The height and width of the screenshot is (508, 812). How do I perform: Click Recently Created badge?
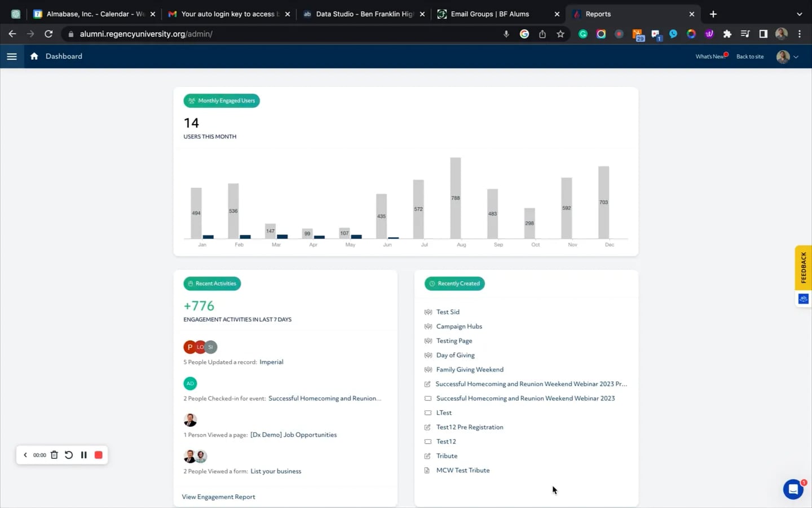point(454,283)
